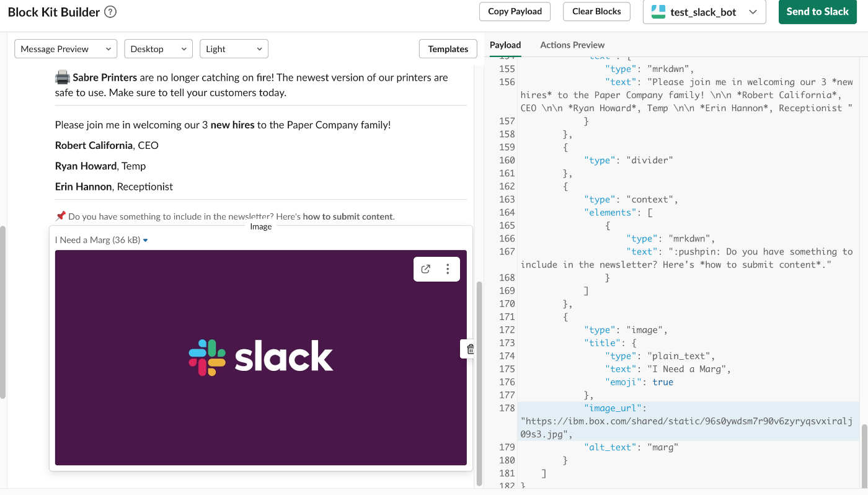This screenshot has height=495, width=868.
Task: Delete the image block with trash icon
Action: [470, 349]
